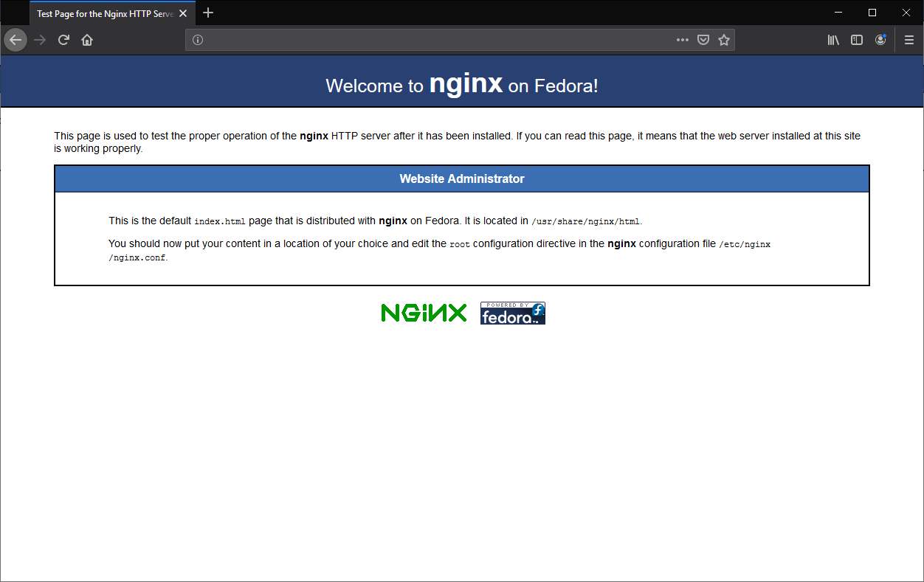Viewport: 924px width, 582px height.
Task: Bookmark this page with the star icon
Action: pyautogui.click(x=724, y=40)
